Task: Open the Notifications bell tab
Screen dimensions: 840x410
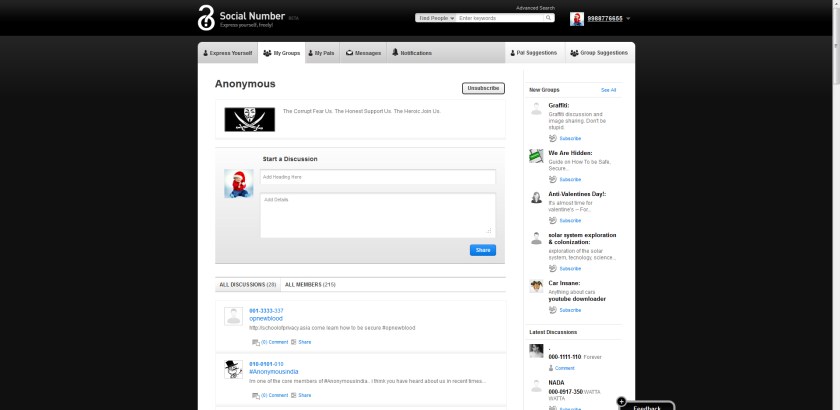Action: point(412,52)
